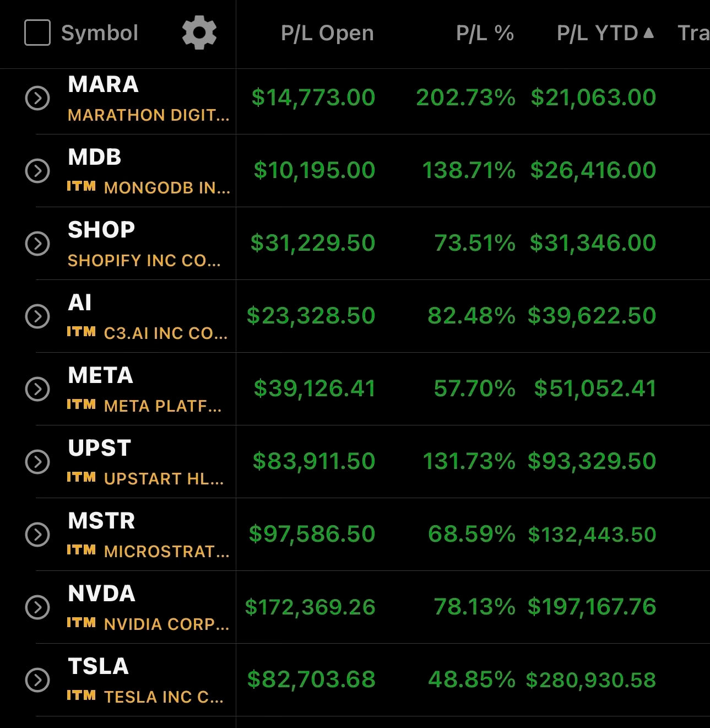710x728 pixels.
Task: Open the UPST circled chevron icon
Action: pyautogui.click(x=37, y=462)
